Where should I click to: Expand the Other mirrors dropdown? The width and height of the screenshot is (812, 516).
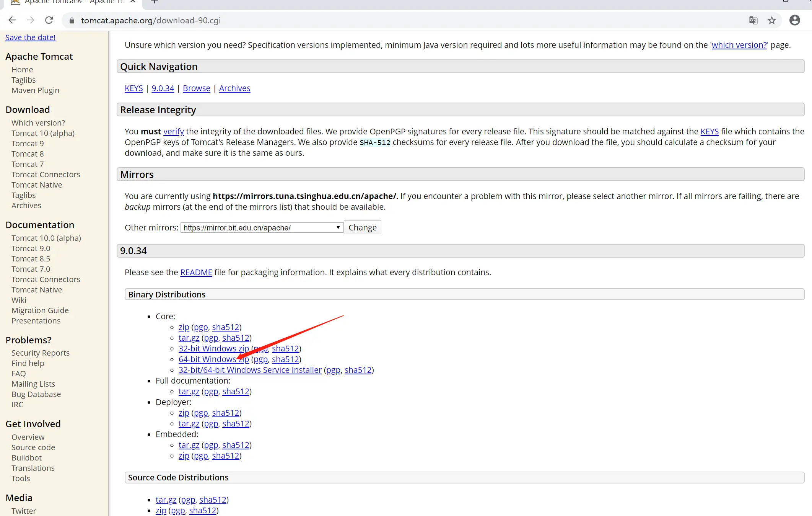coord(262,228)
